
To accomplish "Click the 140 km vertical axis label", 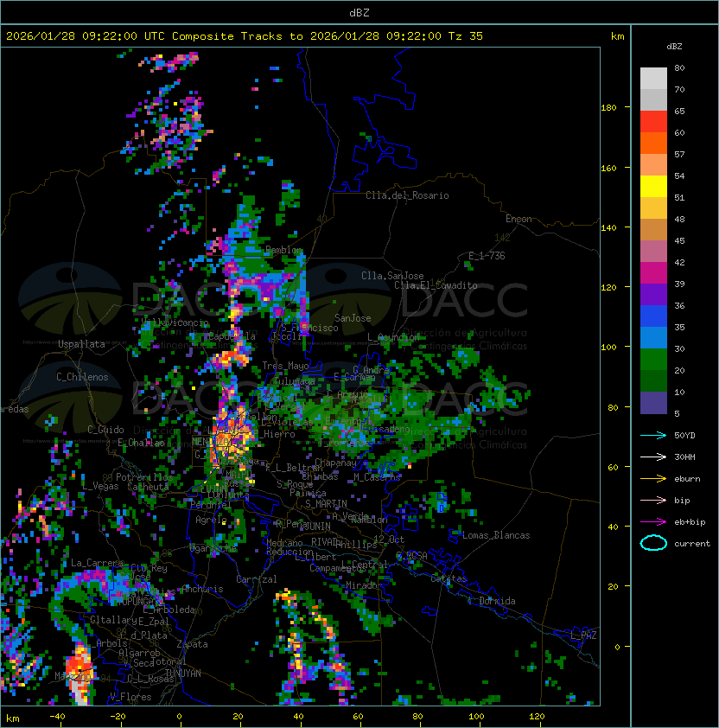I will pyautogui.click(x=608, y=227).
